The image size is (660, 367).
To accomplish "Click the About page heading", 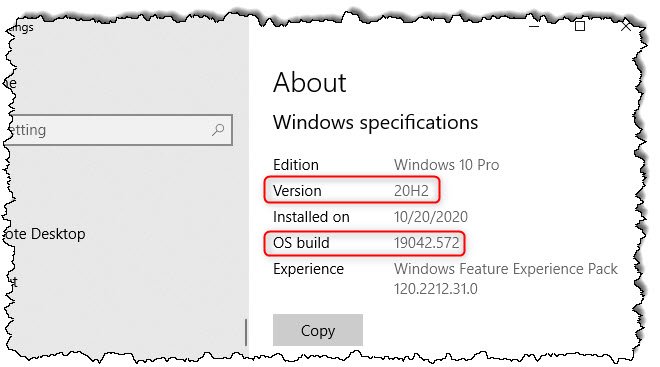I will (310, 82).
